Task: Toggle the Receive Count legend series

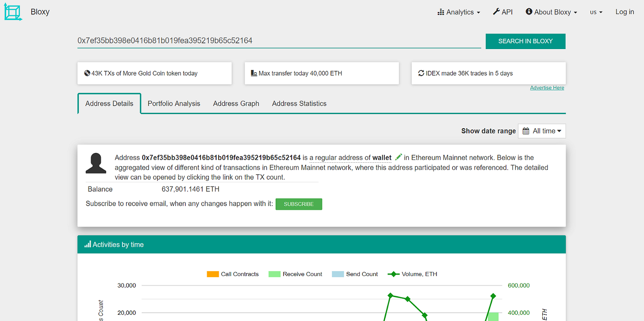Action: tap(295, 274)
